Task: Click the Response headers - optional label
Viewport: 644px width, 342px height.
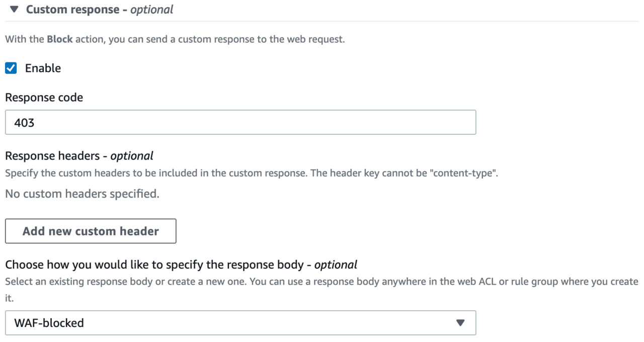Action: (79, 156)
